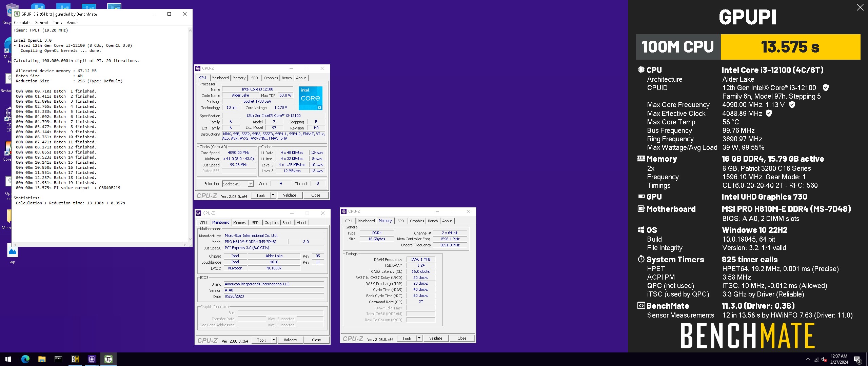Viewport: 868px width, 366px height.
Task: Click Tools button in the Memory window
Action: pyautogui.click(x=407, y=338)
